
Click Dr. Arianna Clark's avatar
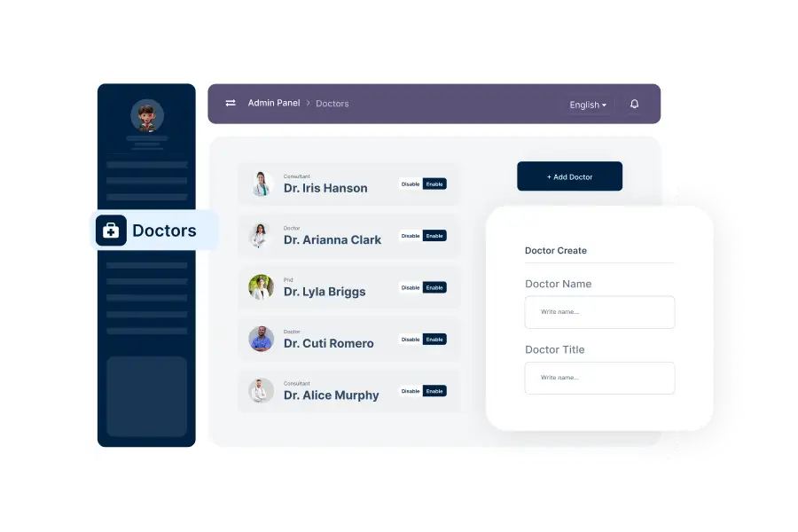[261, 236]
